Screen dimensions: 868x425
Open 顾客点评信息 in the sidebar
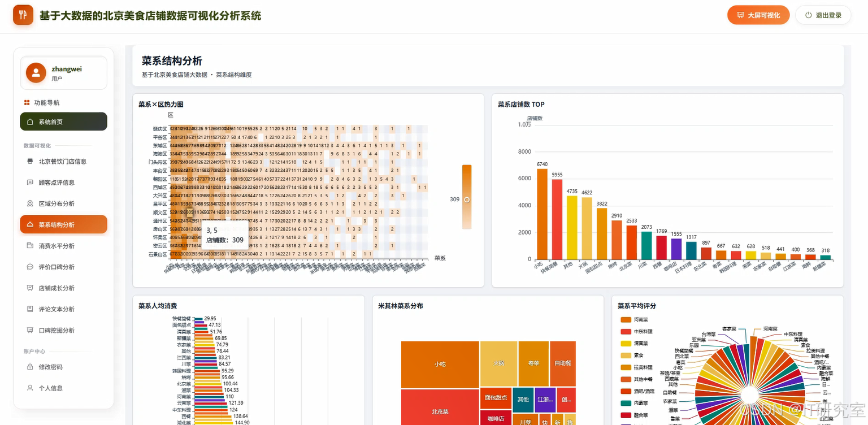(63, 183)
